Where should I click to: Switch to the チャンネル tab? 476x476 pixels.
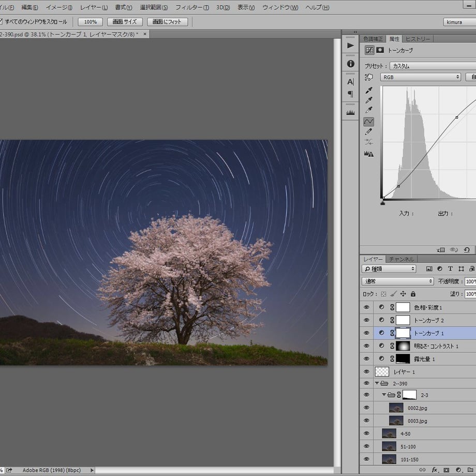pos(401,259)
